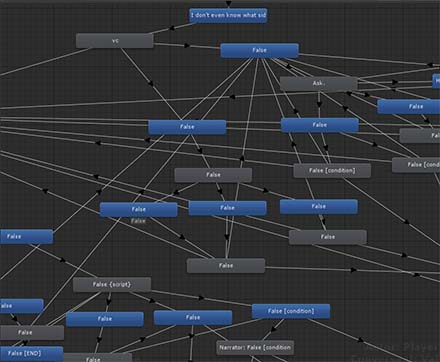Select blue False node with small False caption beneath
Screen dimensions: 440x362
tap(138, 209)
